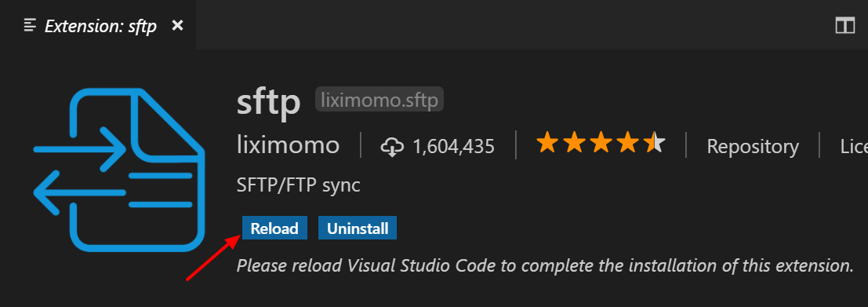Image resolution: width=868 pixels, height=307 pixels.
Task: Click the half-filled fifth rating star
Action: [x=655, y=143]
